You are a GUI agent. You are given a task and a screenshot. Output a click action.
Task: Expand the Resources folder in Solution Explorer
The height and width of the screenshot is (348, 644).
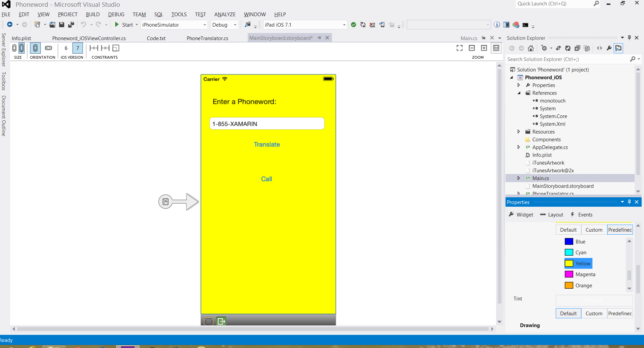tap(519, 132)
